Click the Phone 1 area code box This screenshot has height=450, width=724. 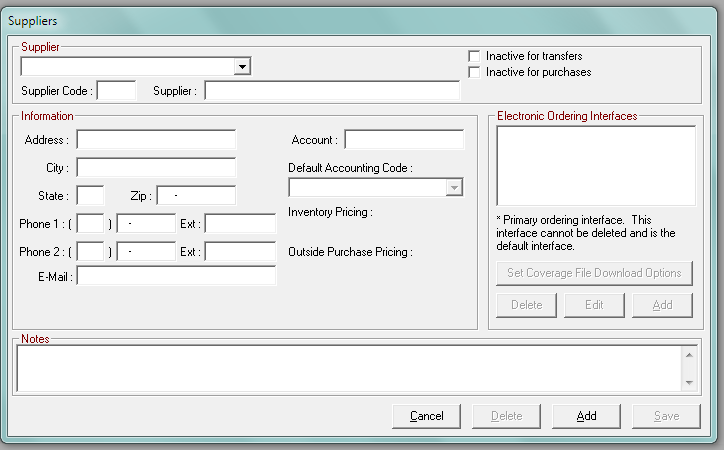pyautogui.click(x=90, y=224)
